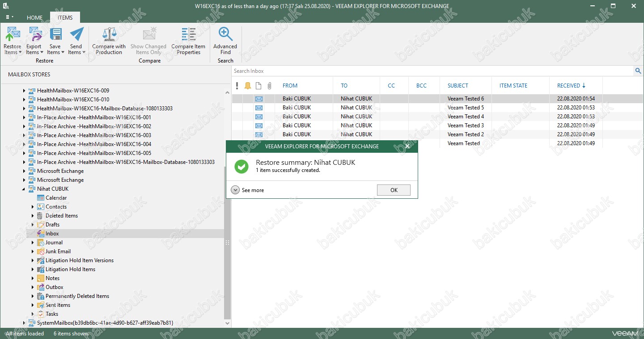Image resolution: width=644 pixels, height=339 pixels.
Task: Expand the Litigation Hold Items node
Action: pos(33,269)
